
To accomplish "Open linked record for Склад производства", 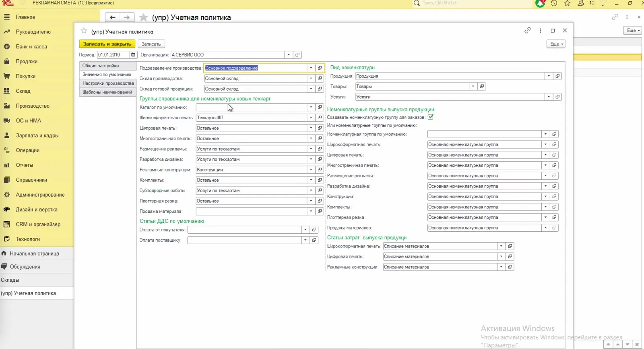I will (320, 79).
